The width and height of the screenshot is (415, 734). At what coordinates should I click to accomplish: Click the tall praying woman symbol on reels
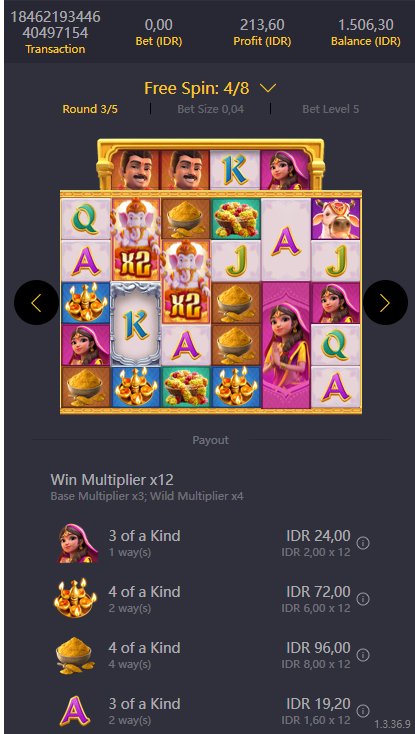point(285,345)
